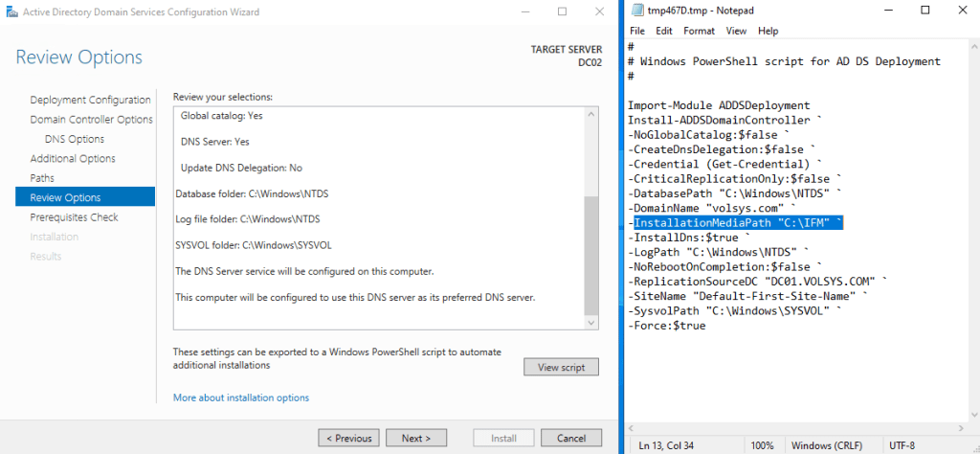This screenshot has width=980, height=454.
Task: Navigate to Additional Options step
Action: (73, 159)
